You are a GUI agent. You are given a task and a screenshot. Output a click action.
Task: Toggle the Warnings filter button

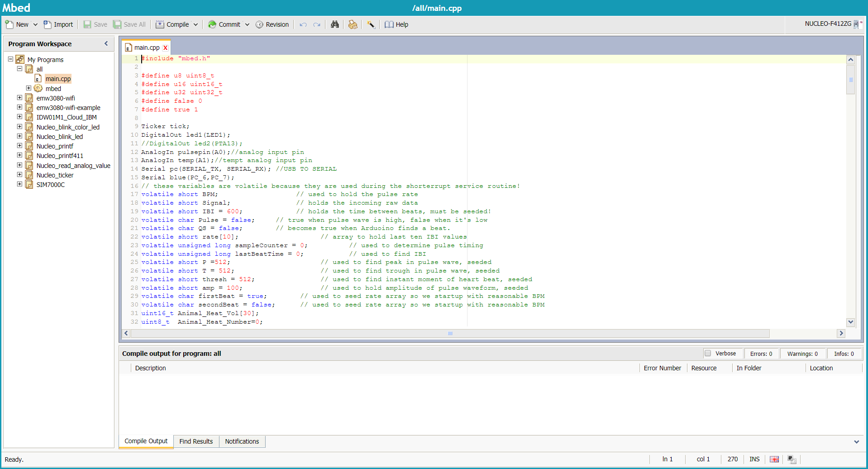[x=802, y=354]
